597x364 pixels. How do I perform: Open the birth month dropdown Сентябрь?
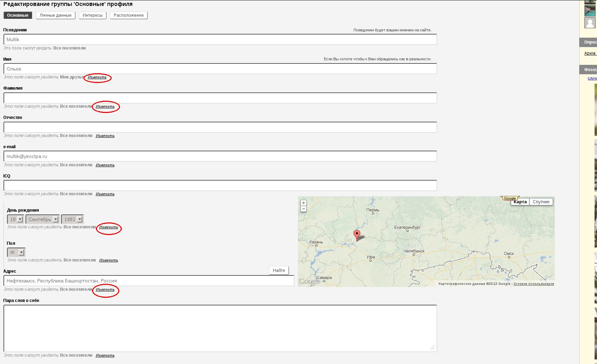tap(43, 219)
